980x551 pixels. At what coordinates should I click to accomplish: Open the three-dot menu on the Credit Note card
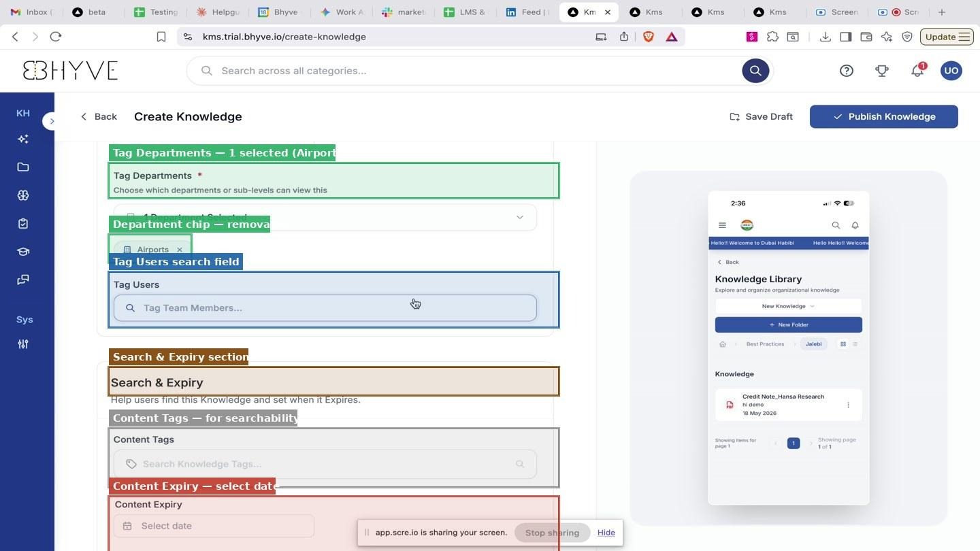(x=848, y=405)
